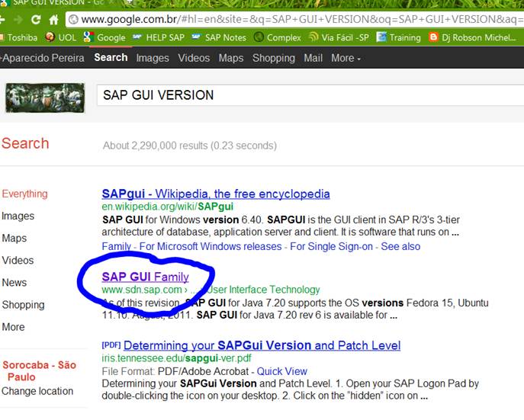Open the SAP GUI Family result

[x=146, y=277]
